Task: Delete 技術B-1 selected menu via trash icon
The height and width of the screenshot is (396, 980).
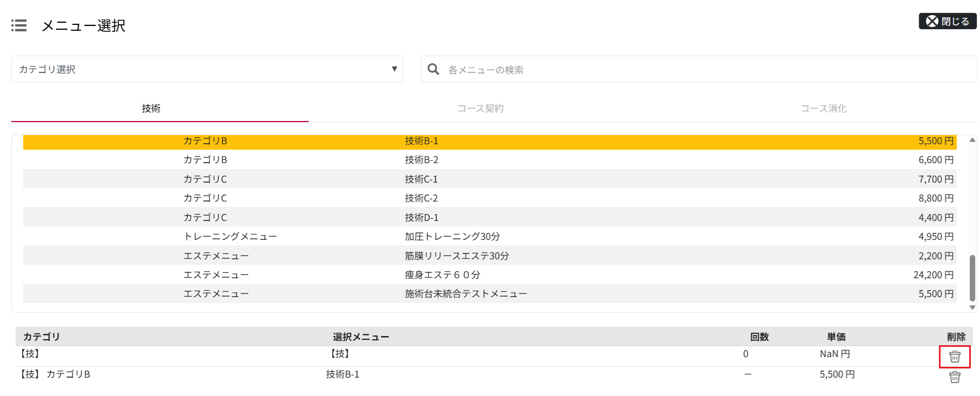Action: [955, 377]
